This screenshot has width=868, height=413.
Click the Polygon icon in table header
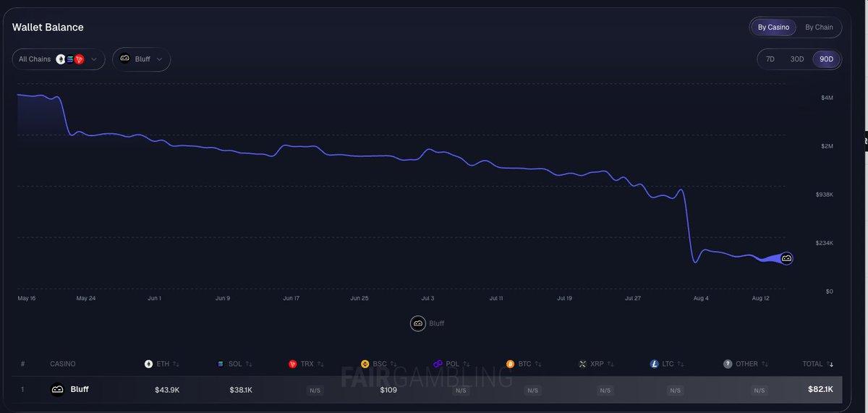click(x=438, y=364)
